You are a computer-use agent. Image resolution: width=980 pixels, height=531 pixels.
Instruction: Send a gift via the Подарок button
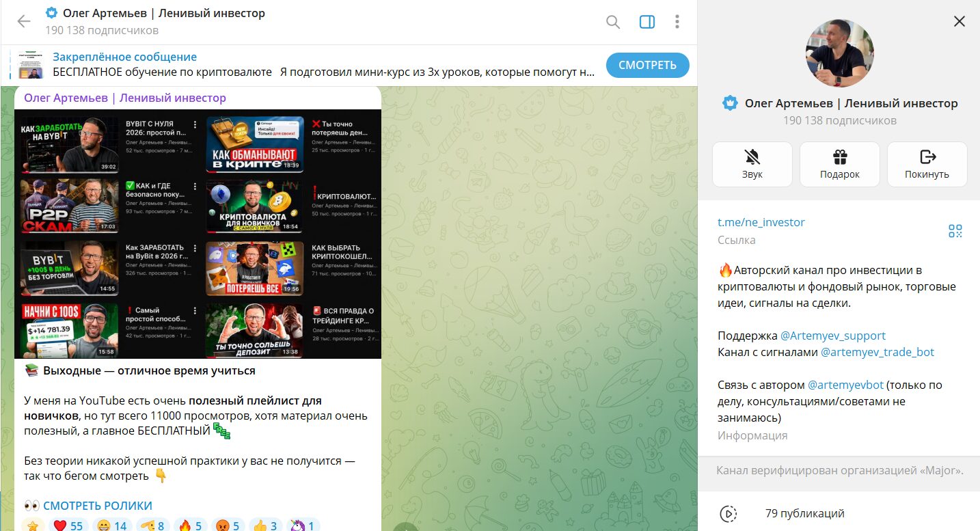tap(839, 164)
